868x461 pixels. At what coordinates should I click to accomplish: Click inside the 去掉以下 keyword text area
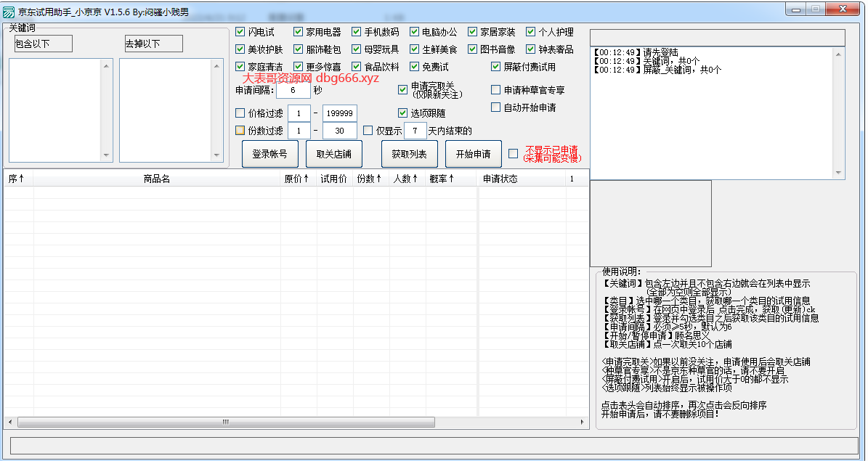click(x=166, y=109)
